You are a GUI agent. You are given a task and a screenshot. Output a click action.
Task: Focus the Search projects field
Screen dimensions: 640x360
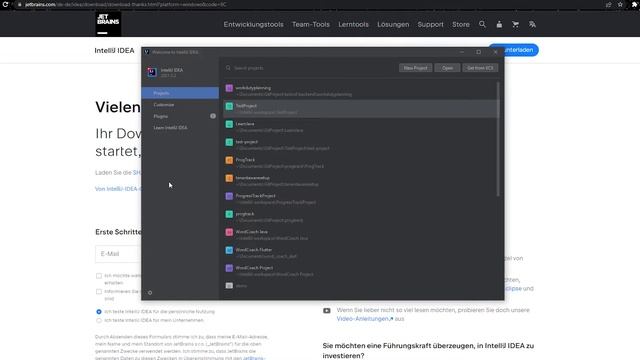[x=310, y=68]
